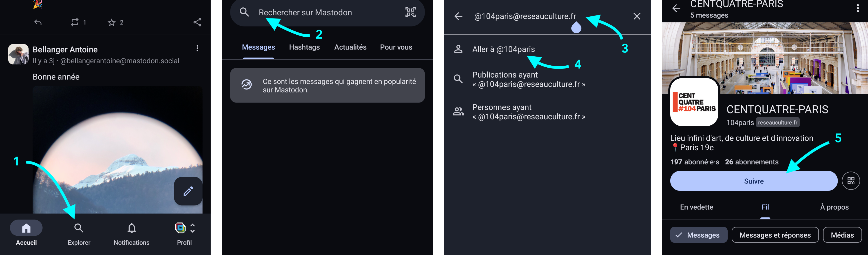
Task: Open the Profil tab avatar
Action: [180, 228]
